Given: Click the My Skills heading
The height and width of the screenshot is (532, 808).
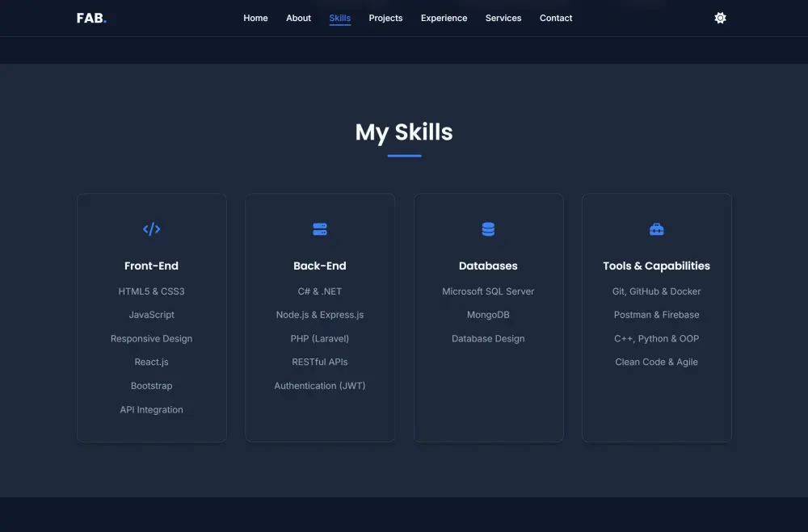Looking at the screenshot, I should (404, 132).
